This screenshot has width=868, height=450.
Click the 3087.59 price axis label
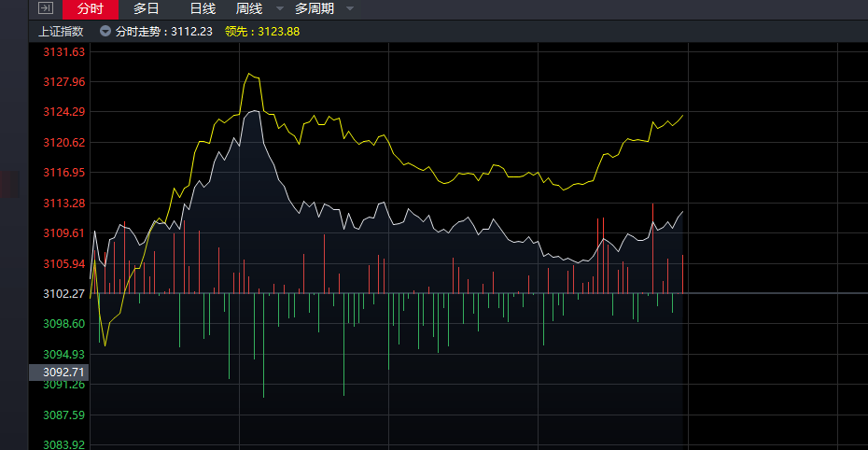pos(64,415)
